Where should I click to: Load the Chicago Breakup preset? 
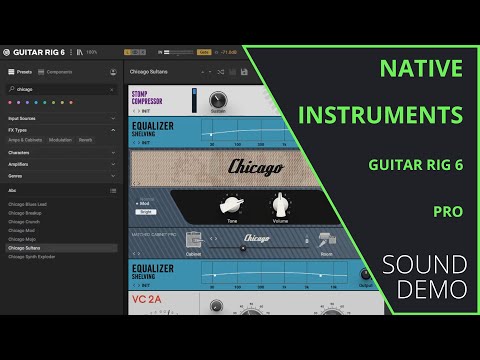pos(25,213)
